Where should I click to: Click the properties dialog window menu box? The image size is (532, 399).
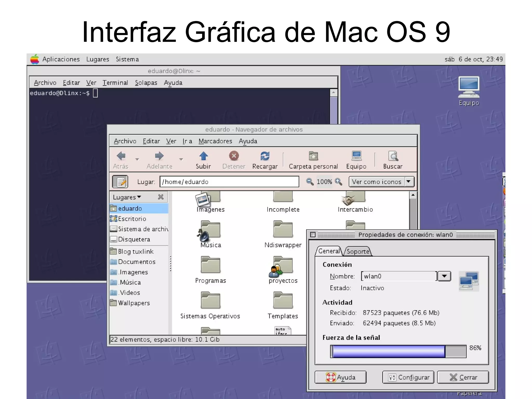(313, 235)
